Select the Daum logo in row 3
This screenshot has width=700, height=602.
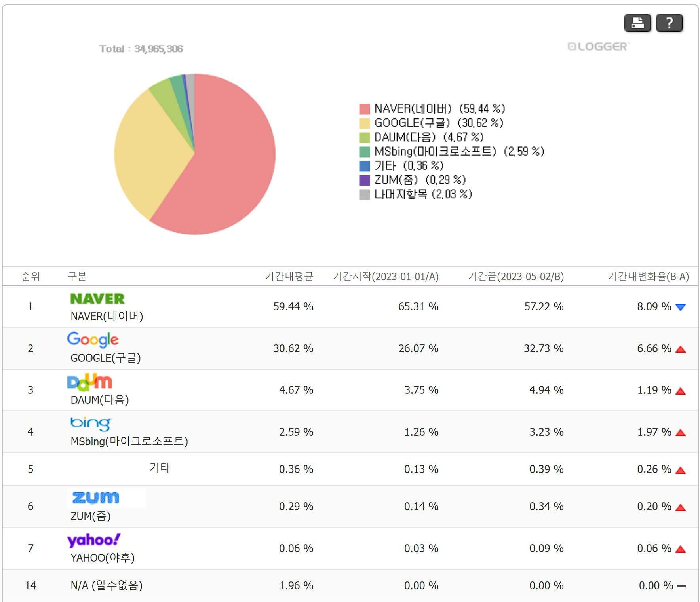pyautogui.click(x=89, y=381)
